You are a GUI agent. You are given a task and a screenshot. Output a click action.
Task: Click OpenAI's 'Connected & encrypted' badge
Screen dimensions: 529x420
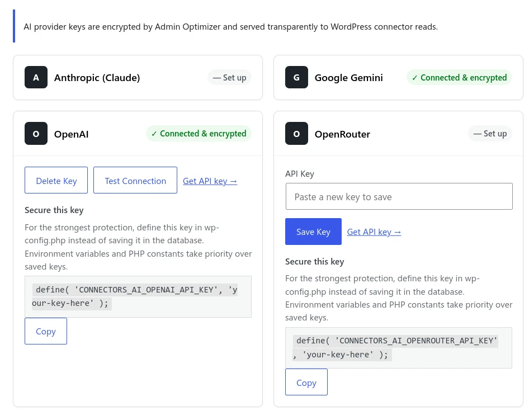click(199, 134)
